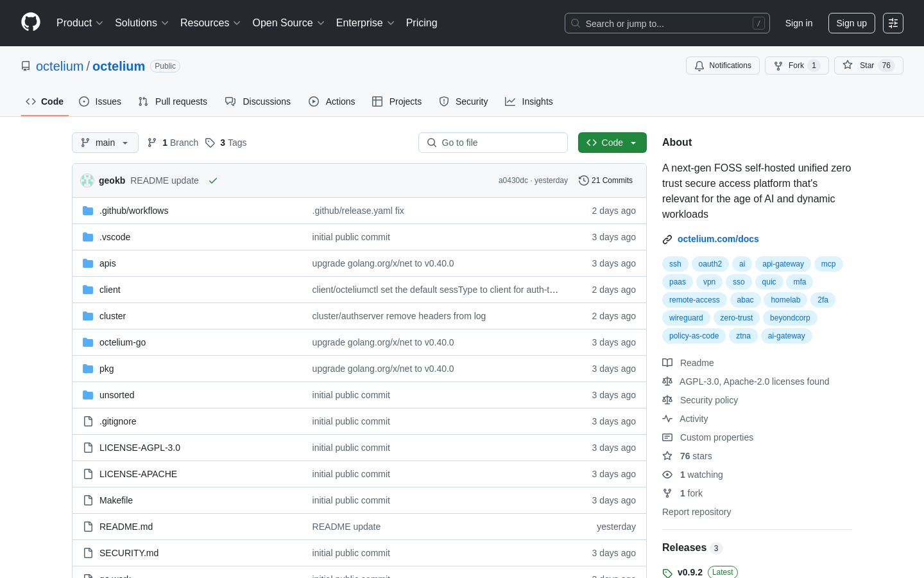Screen dimensions: 924x578
Task: Open the 21 Commits history link
Action: (x=606, y=180)
